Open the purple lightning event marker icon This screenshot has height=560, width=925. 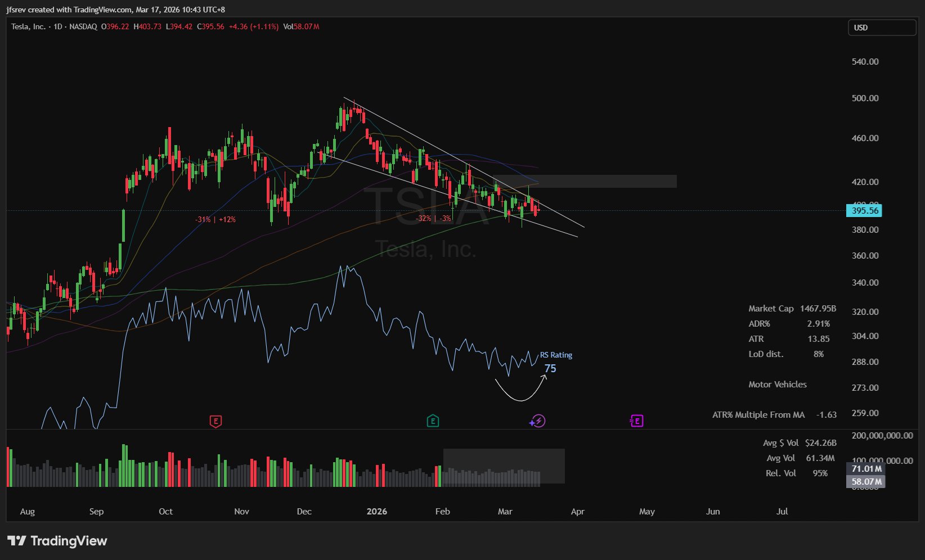pyautogui.click(x=538, y=421)
